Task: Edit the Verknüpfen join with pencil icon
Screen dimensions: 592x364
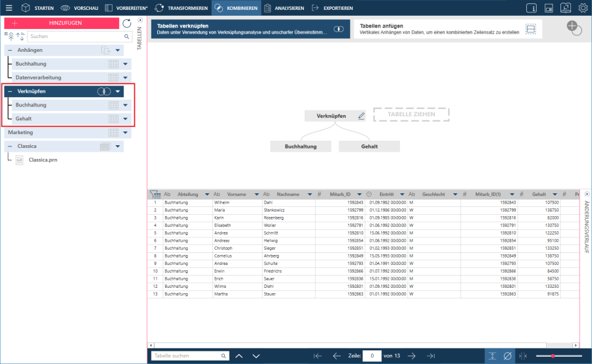Action: click(361, 116)
